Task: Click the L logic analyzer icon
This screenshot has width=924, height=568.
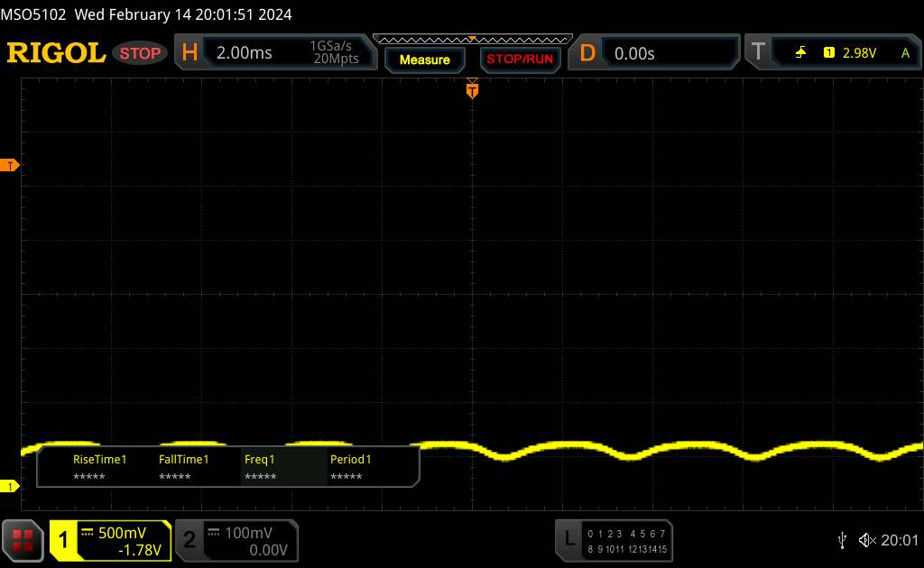Action: tap(568, 539)
